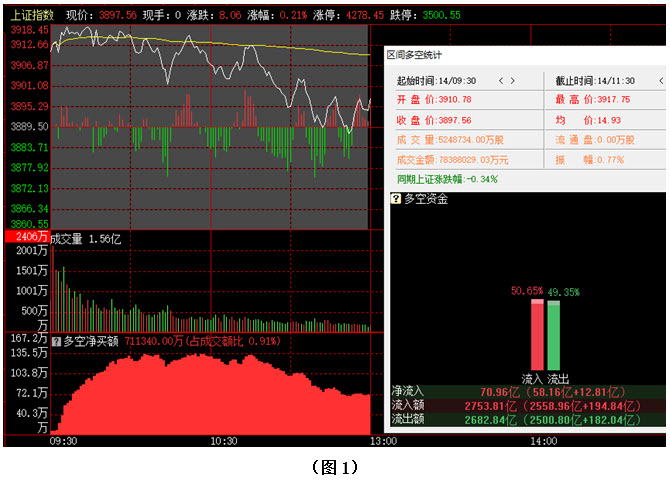Click the help icon beside 多空资金
This screenshot has height=488, width=670.
pyautogui.click(x=396, y=199)
